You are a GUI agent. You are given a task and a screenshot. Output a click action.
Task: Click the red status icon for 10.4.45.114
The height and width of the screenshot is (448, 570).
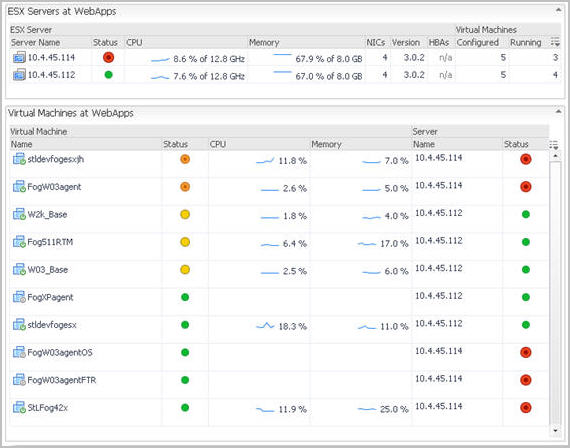click(108, 57)
